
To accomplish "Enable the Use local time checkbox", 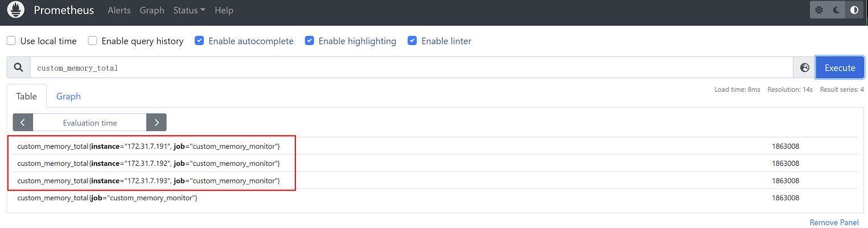I will coord(11,41).
